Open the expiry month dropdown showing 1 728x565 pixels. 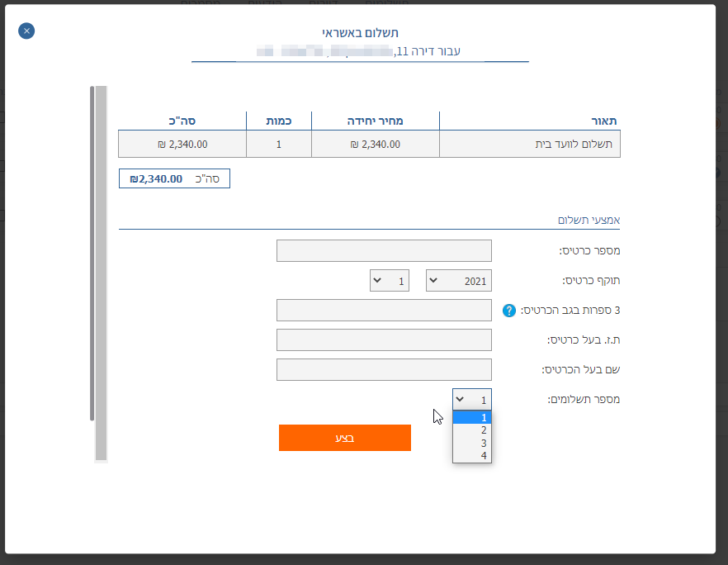tap(390, 281)
